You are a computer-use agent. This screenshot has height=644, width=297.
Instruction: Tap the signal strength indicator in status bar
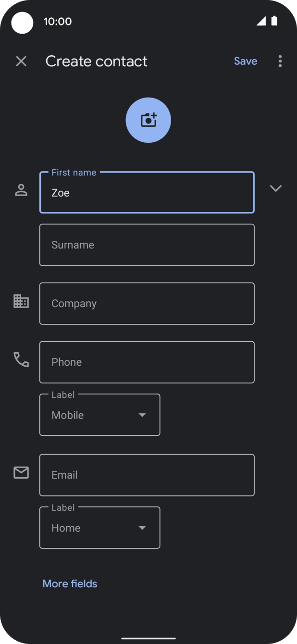262,21
